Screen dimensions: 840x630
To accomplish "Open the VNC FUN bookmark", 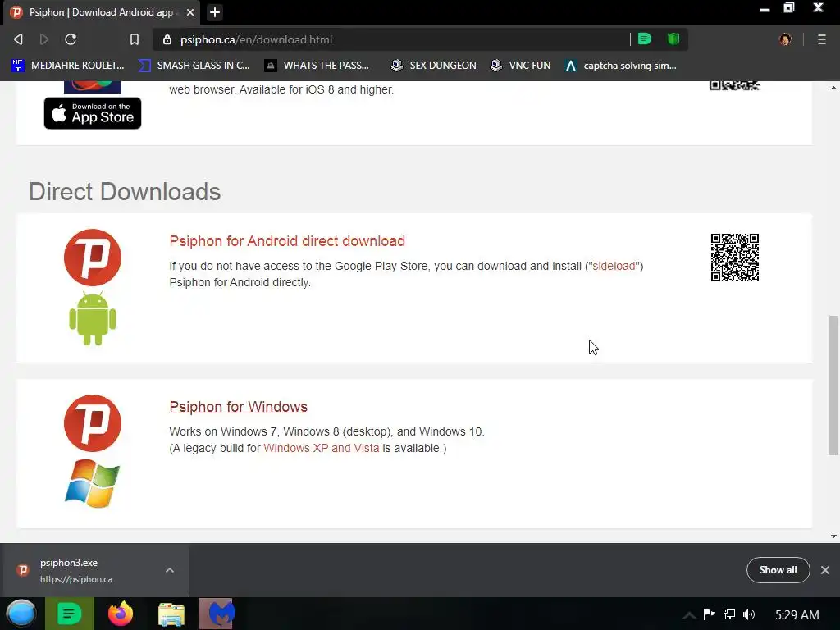I will coord(521,66).
